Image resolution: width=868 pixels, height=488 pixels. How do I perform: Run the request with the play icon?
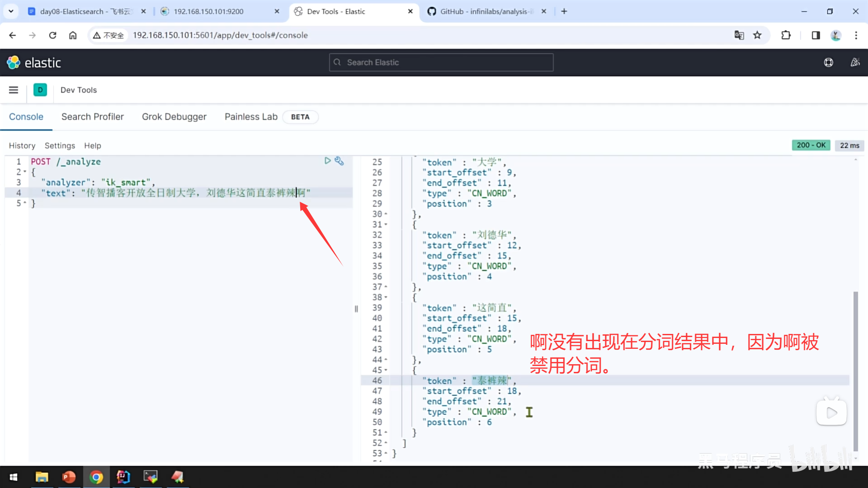coord(327,161)
